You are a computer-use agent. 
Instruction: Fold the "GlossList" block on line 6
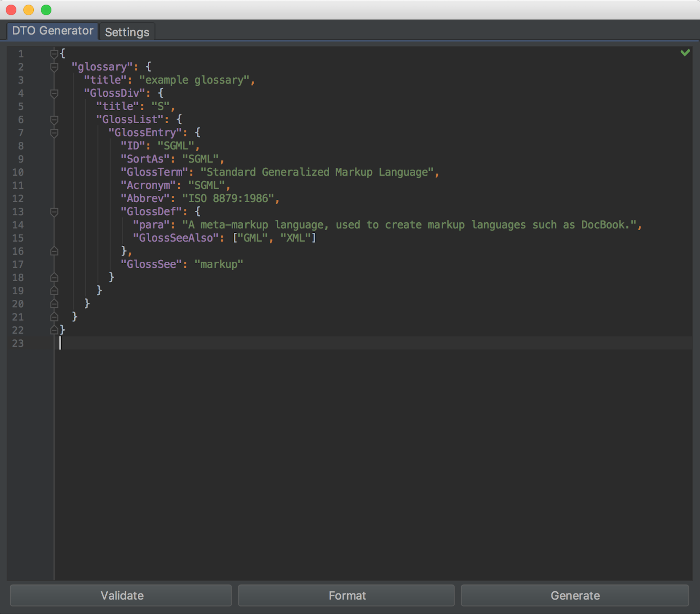54,119
